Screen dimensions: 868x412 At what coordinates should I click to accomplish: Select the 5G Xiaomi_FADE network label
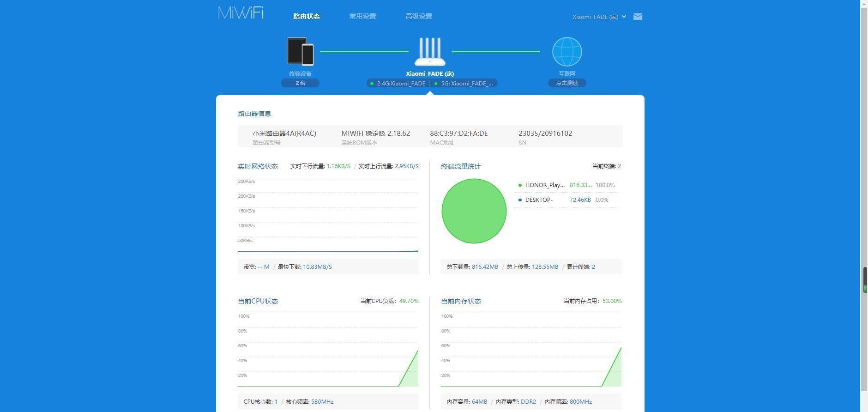467,84
